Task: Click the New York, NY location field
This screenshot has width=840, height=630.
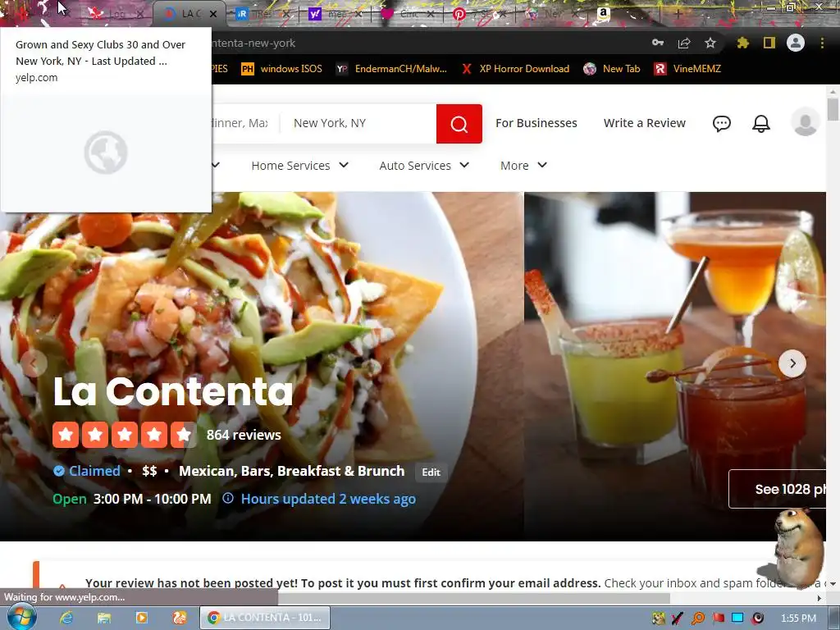Action: (x=358, y=123)
